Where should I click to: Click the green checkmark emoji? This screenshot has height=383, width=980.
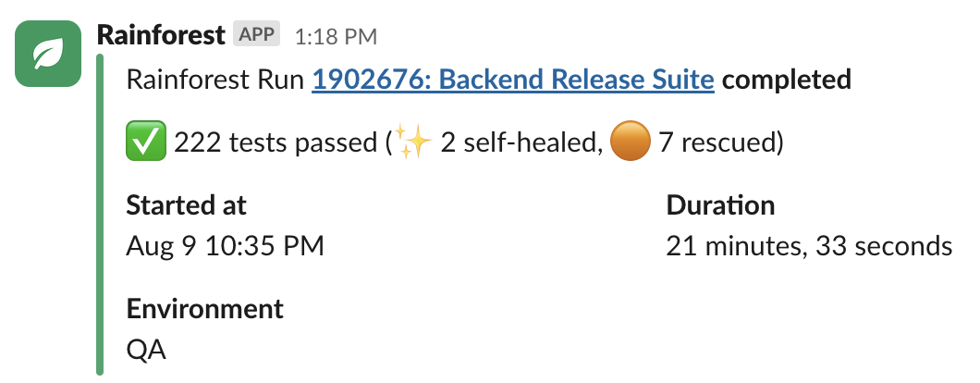pos(143,142)
